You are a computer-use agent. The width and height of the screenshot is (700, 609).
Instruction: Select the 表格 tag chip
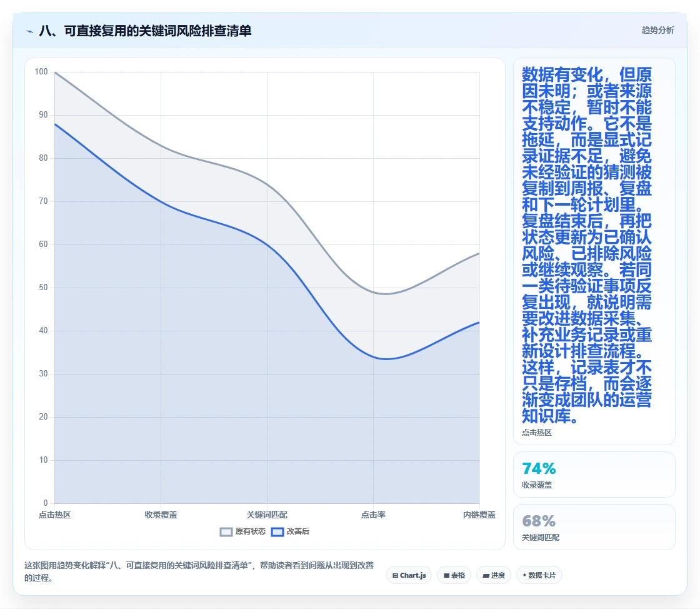454,575
